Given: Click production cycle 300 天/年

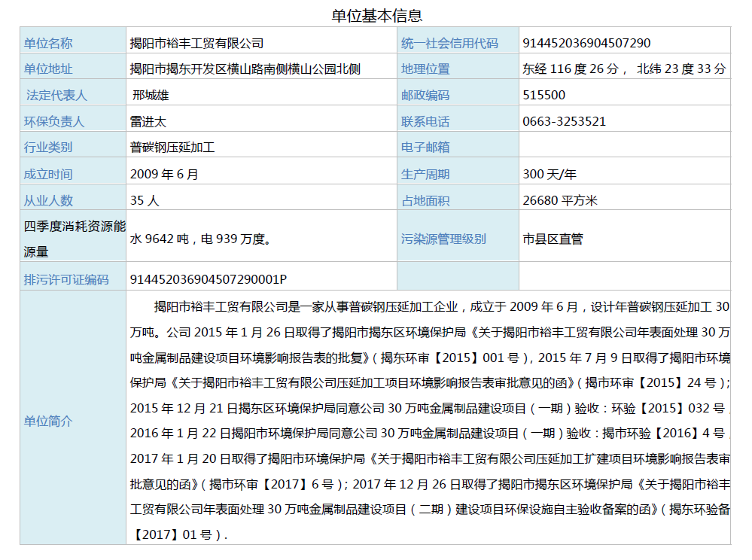Looking at the screenshot, I should (550, 174).
